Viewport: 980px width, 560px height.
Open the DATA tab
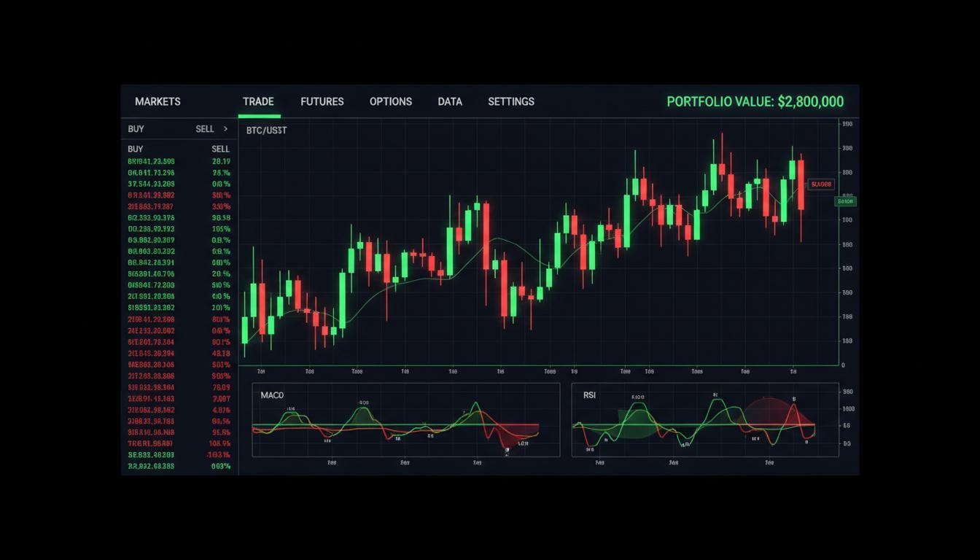[x=449, y=101]
